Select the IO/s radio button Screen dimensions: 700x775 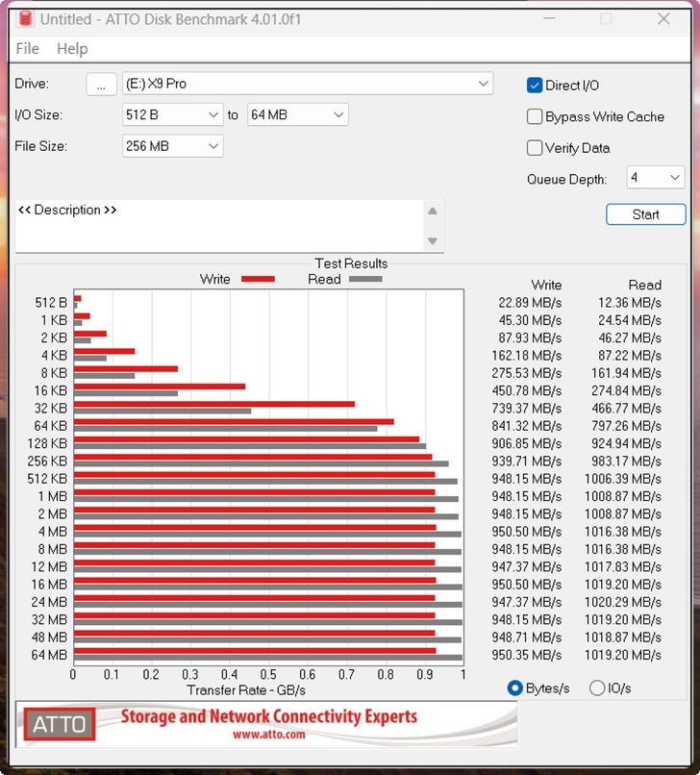[x=597, y=688]
